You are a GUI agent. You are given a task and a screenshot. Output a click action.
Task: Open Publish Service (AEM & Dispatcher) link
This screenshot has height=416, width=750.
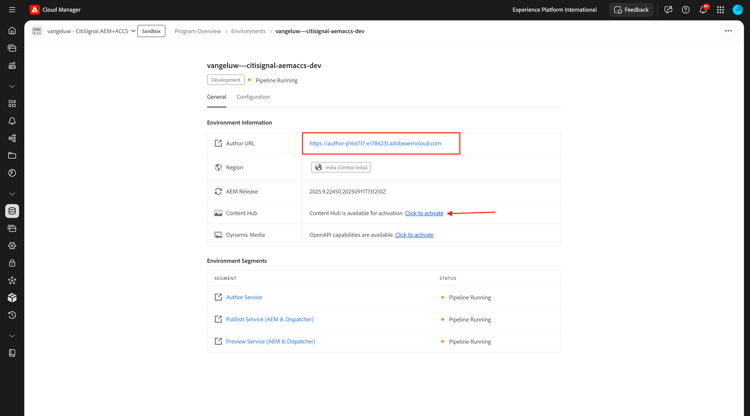[x=270, y=319]
